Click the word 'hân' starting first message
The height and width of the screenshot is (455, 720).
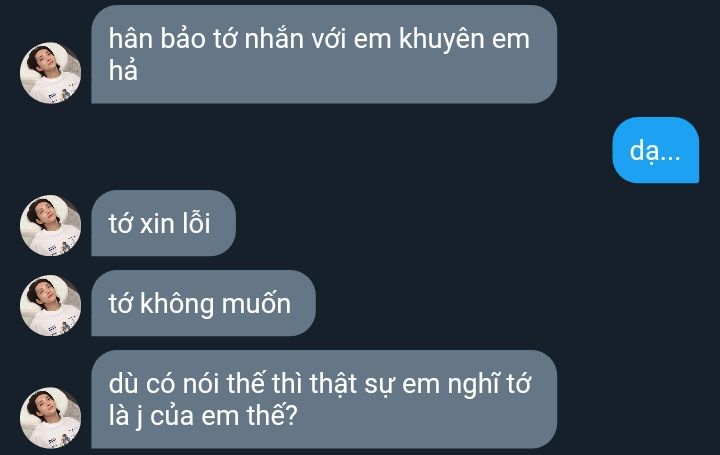130,38
